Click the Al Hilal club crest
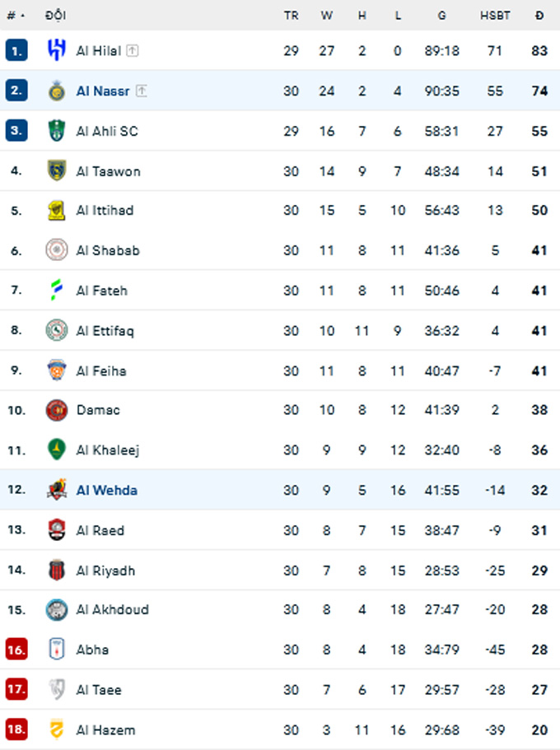This screenshot has width=560, height=750. [x=57, y=50]
